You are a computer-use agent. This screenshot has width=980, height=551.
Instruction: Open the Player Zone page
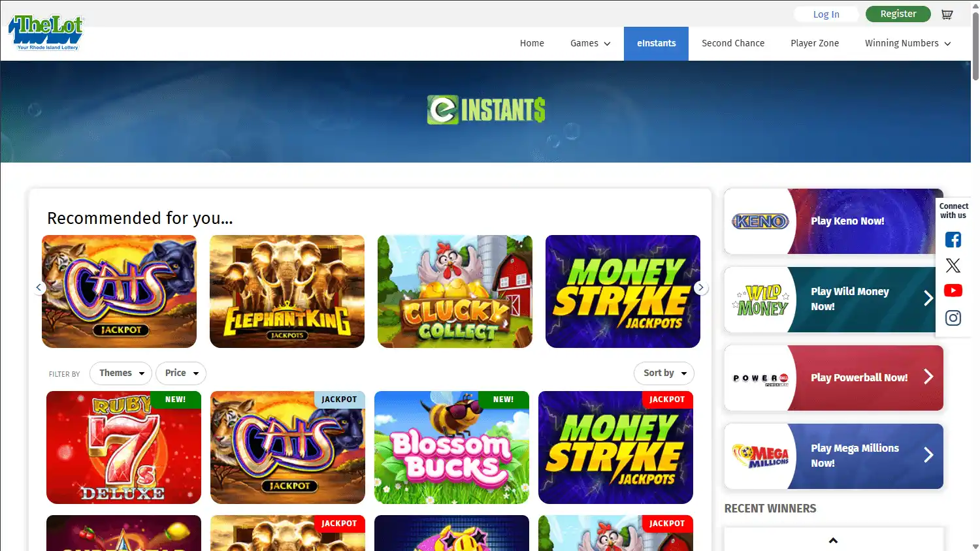(815, 43)
